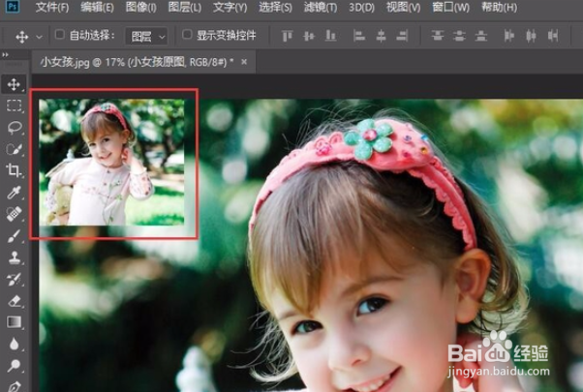The image size is (583, 392).
Task: Open the 图层 auto-select dropdown
Action: [146, 37]
